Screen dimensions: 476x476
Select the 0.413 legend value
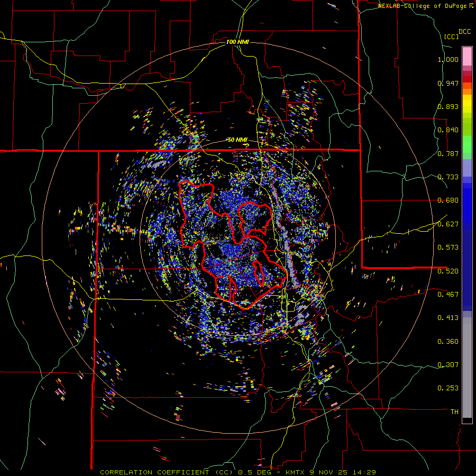448,318
